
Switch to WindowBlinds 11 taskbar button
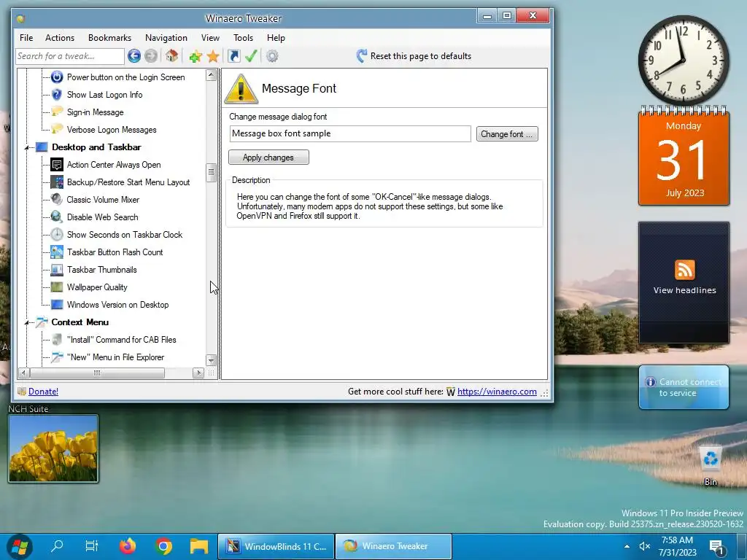point(276,546)
